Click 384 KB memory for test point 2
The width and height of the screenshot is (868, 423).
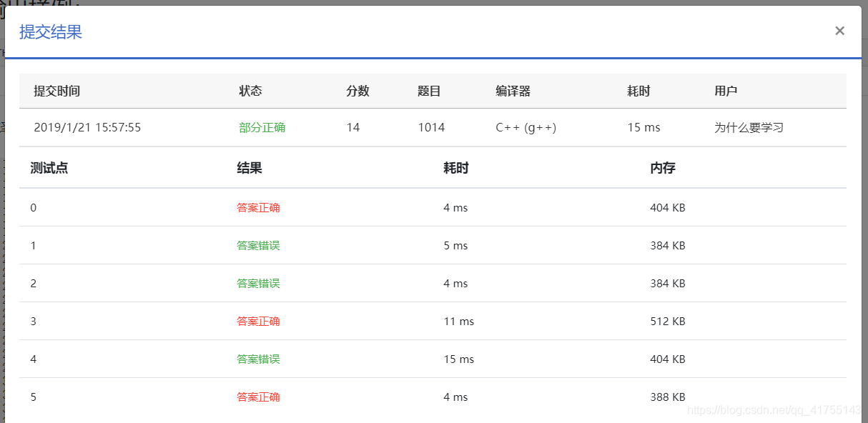pos(668,284)
